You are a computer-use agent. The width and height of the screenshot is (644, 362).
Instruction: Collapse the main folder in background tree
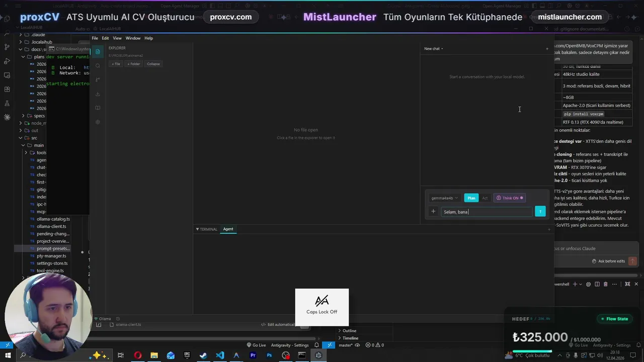[35, 145]
